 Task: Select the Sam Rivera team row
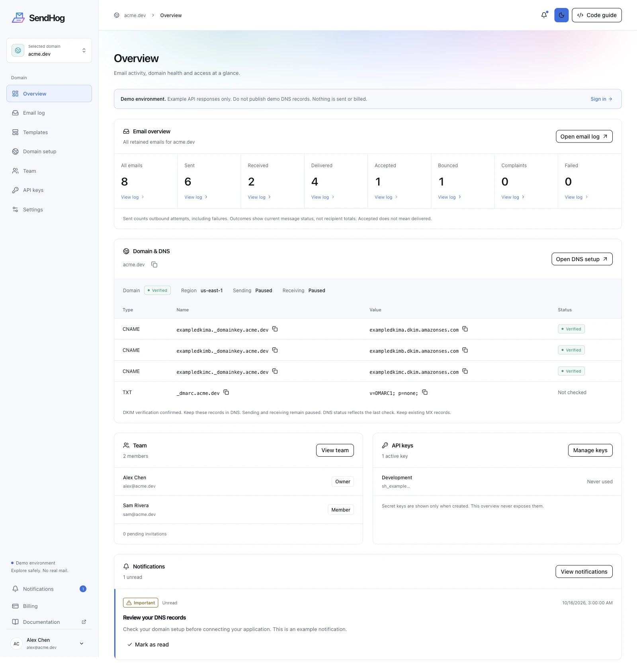(x=238, y=510)
